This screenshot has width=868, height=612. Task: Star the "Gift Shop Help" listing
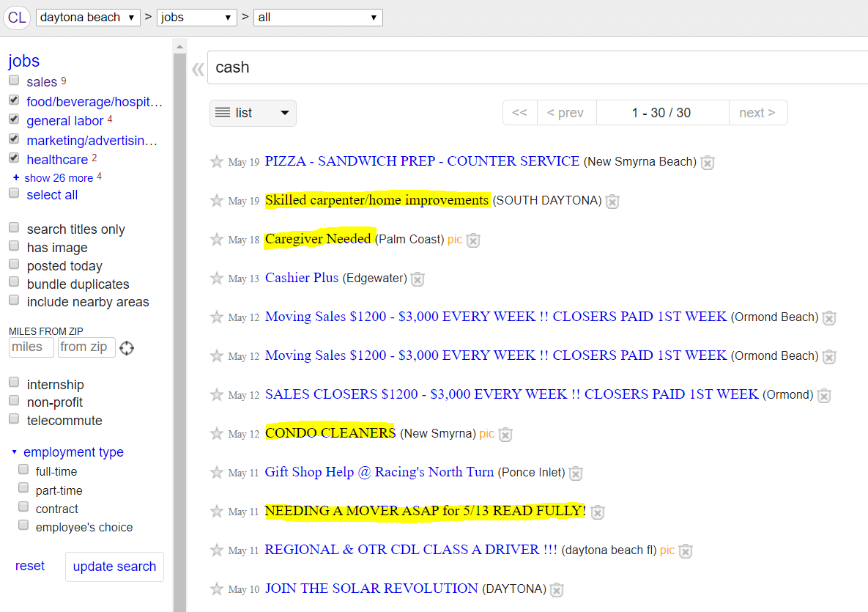(x=217, y=473)
